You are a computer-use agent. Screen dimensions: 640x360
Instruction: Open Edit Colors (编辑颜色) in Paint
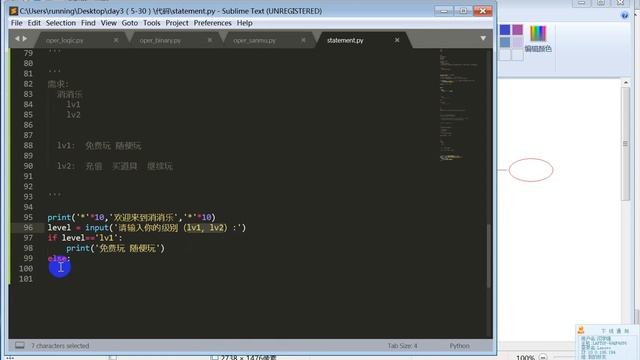coord(538,38)
